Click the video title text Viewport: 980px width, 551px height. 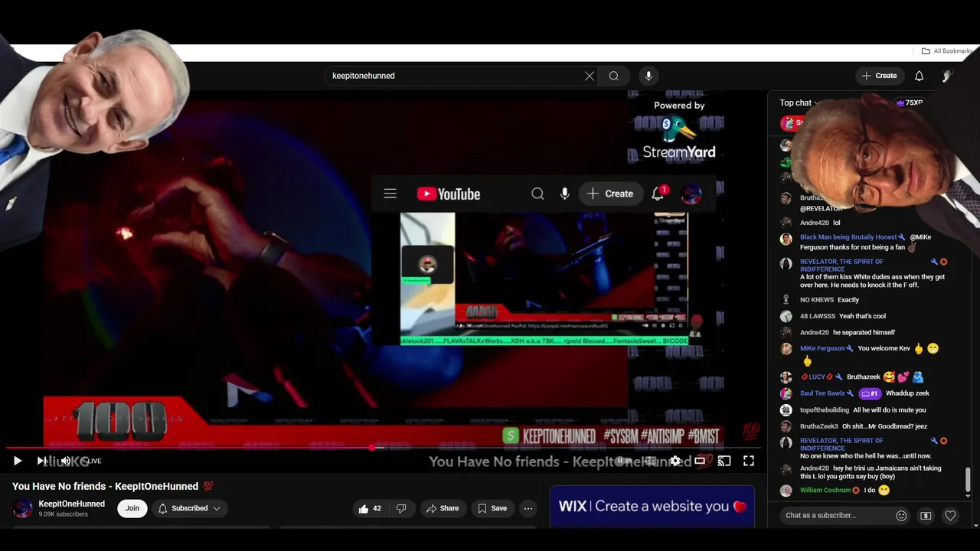point(113,486)
